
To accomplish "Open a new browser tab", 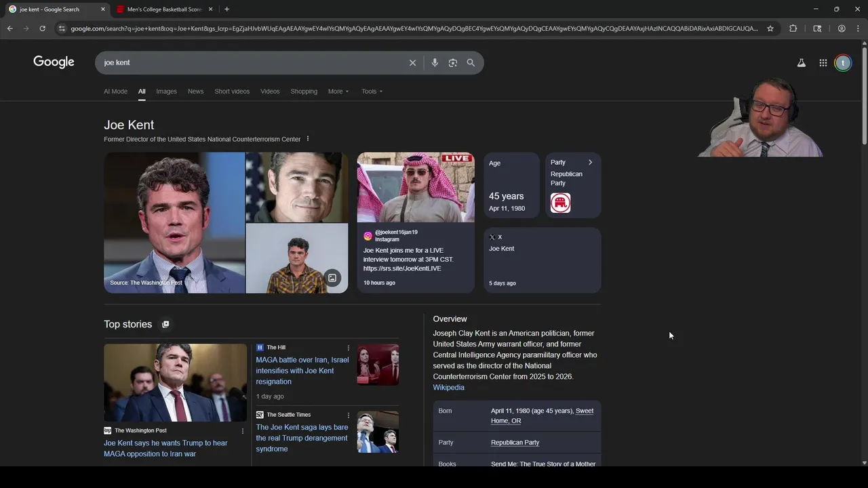I will click(226, 9).
